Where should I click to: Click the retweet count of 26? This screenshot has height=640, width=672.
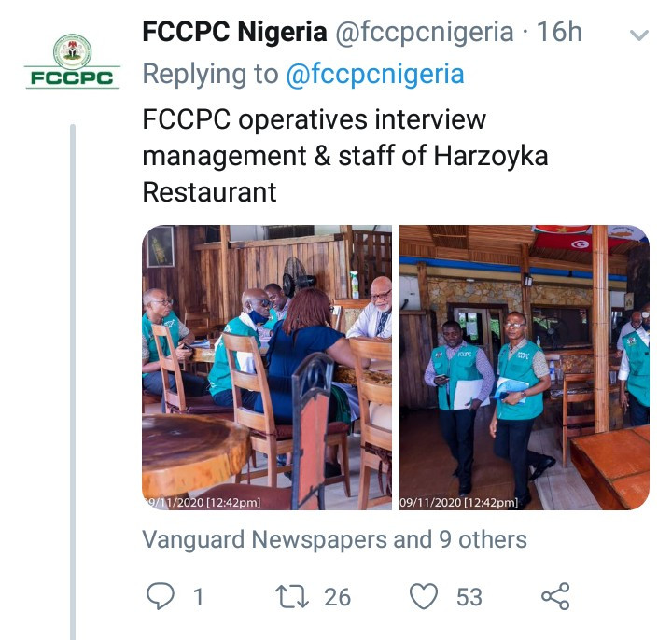coord(337,596)
